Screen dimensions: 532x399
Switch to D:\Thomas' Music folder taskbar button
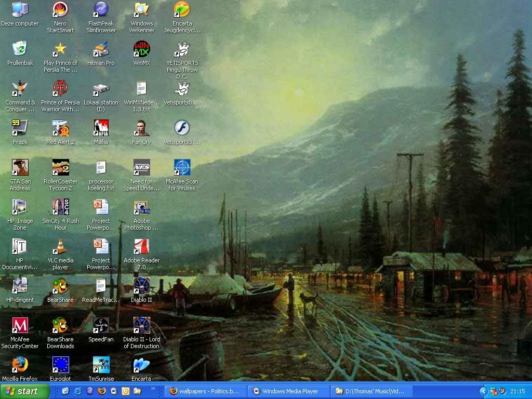pyautogui.click(x=372, y=391)
